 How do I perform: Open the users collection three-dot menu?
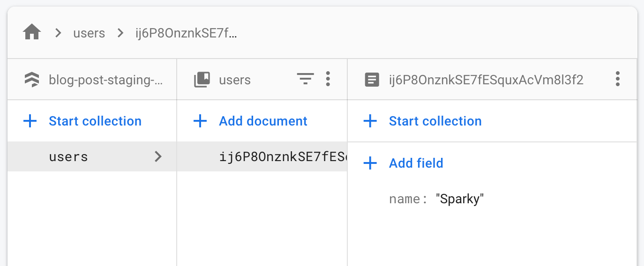328,79
